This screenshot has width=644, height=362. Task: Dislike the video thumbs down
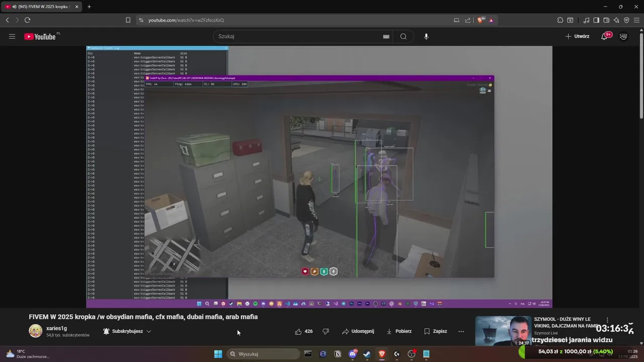pyautogui.click(x=326, y=331)
